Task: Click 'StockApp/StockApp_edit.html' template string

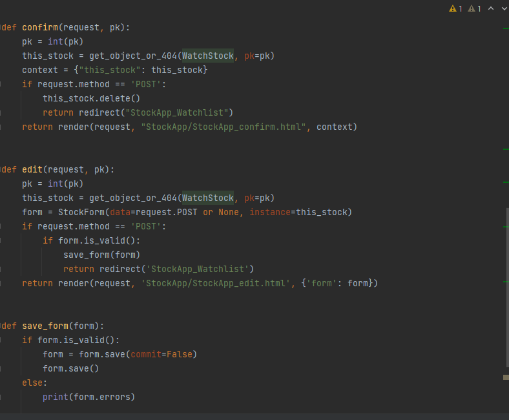Action: click(216, 283)
